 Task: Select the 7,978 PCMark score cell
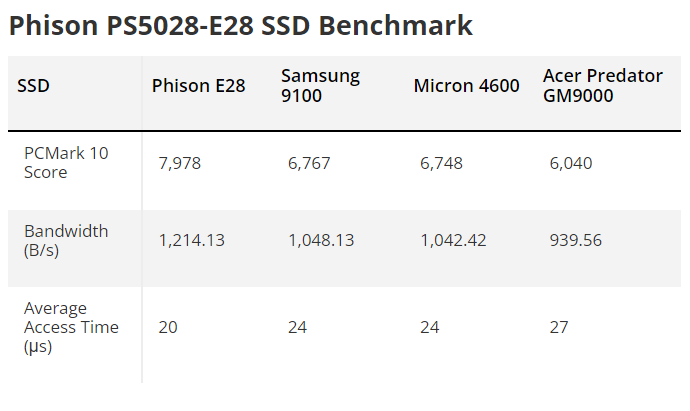point(180,163)
